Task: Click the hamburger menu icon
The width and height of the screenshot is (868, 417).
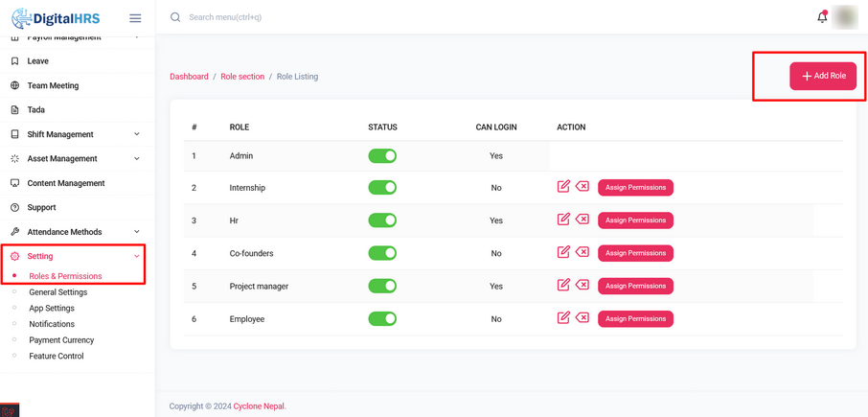Action: click(135, 18)
